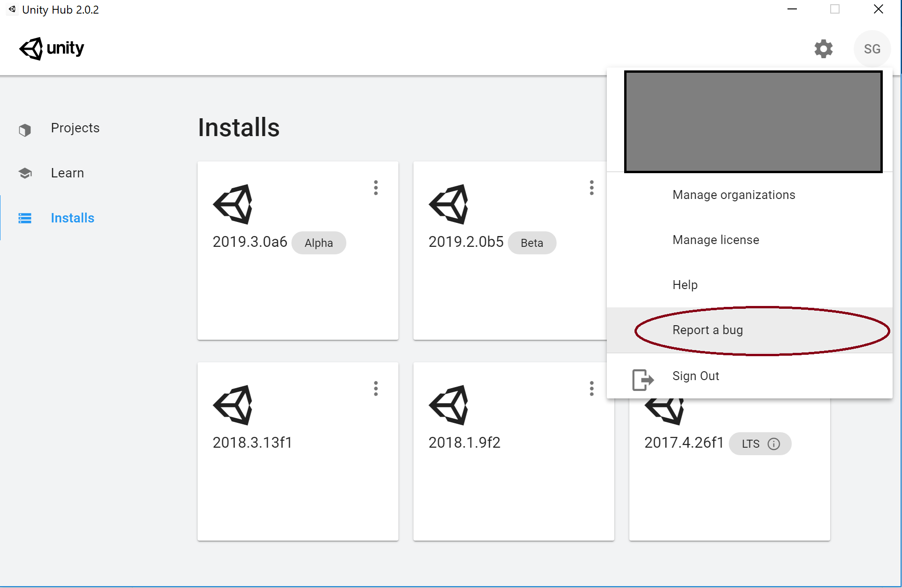Open options menu for 2019.2.0b5 install
The image size is (902, 588).
point(591,188)
